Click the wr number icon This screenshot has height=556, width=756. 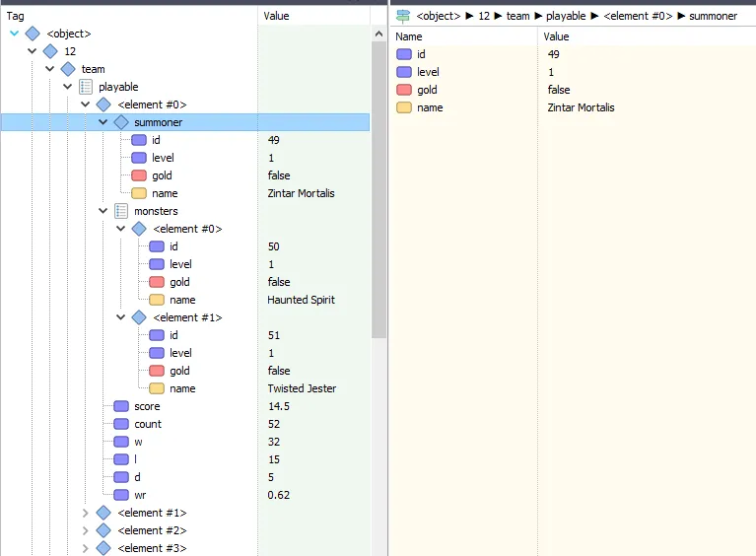121,495
